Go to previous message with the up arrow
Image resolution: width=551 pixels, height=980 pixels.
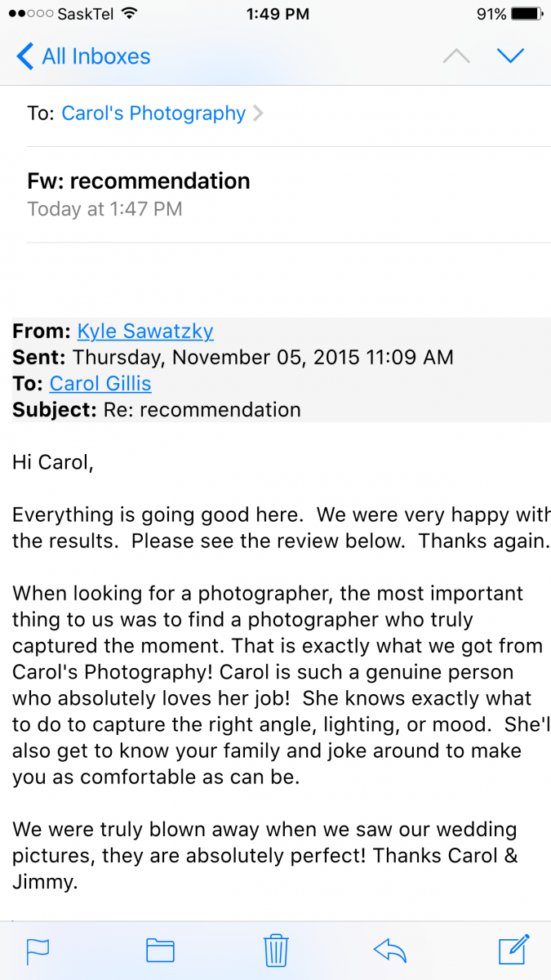pyautogui.click(x=456, y=56)
